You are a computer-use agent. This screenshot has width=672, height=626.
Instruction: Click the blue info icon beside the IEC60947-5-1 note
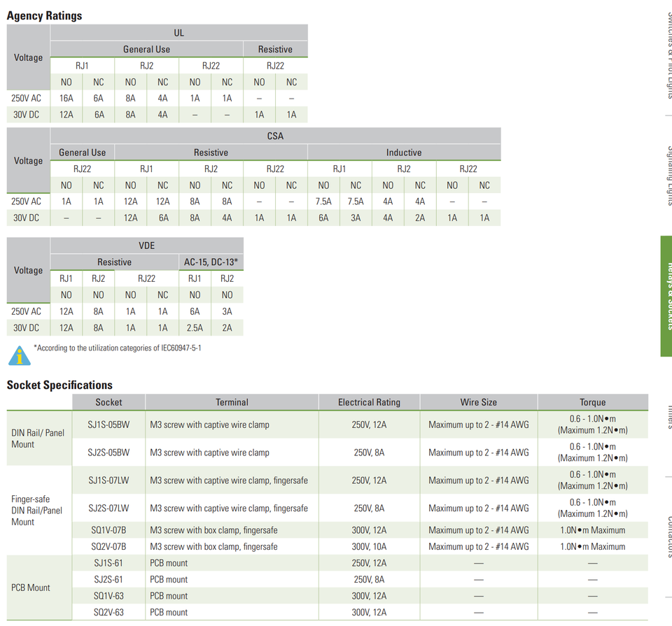coord(19,355)
